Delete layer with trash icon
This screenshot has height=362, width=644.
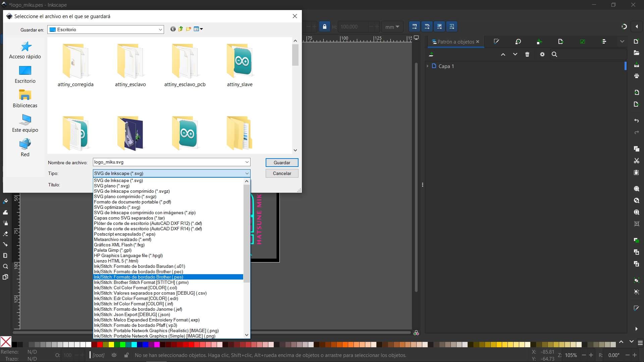[x=527, y=54]
